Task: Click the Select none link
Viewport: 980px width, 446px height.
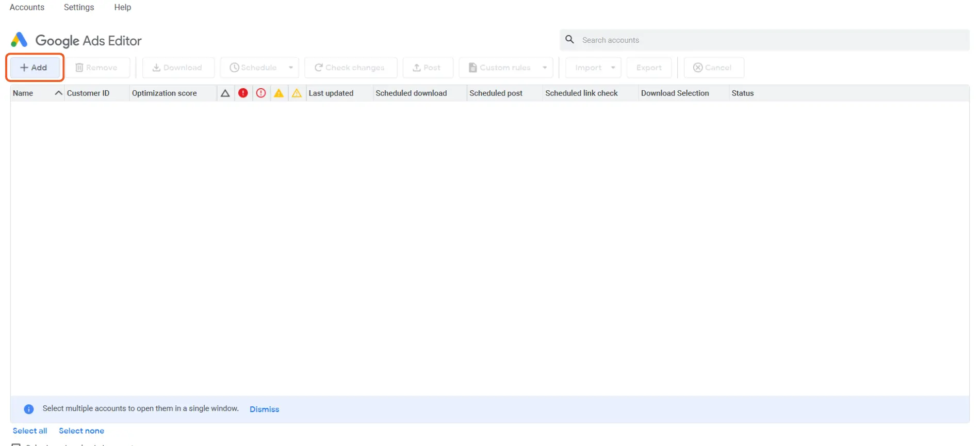Action: coord(81,431)
